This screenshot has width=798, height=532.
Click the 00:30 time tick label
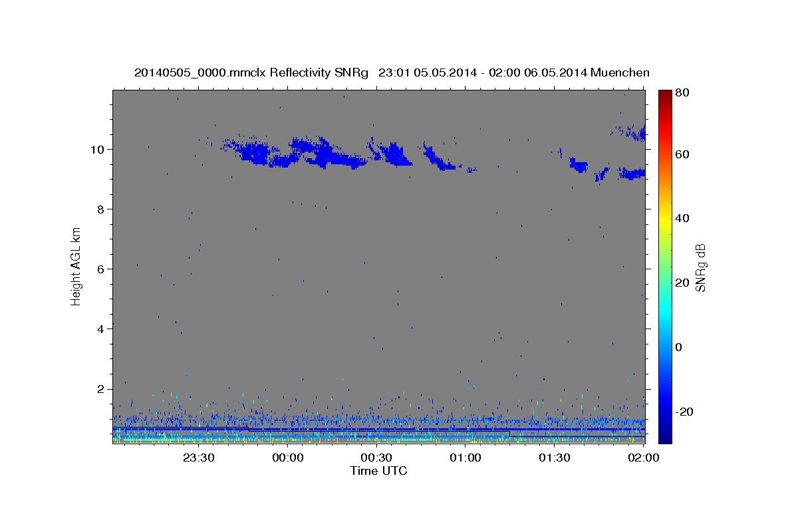tap(376, 458)
